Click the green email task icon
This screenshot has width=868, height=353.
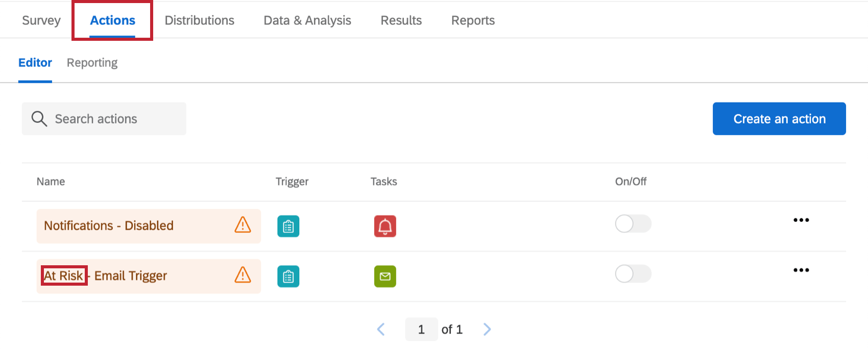tap(385, 276)
